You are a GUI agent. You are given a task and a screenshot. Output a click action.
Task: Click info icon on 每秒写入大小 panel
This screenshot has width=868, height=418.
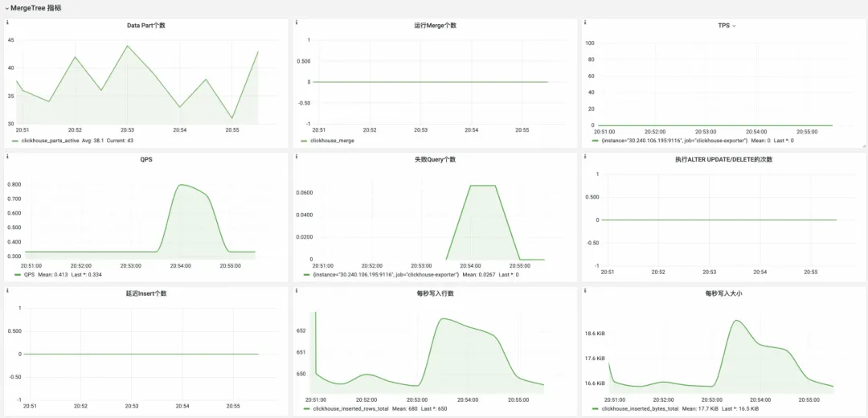(x=587, y=291)
